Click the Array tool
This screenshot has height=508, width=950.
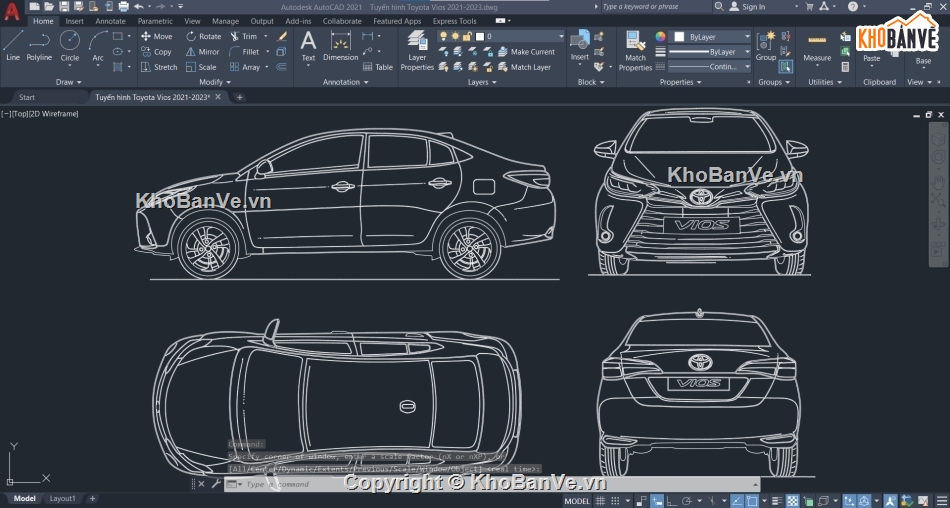[245, 67]
